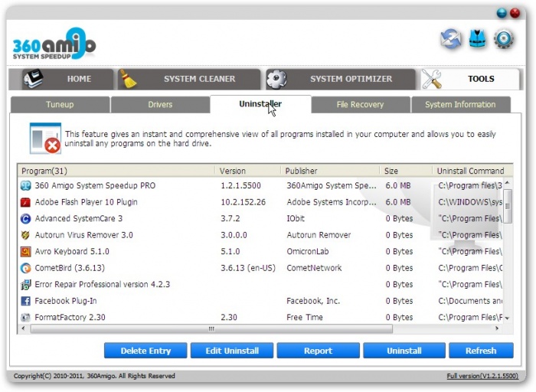Screen dimensions: 536x392
Task: Click the Advanced SystemCare 3 icon
Action: 25,219
